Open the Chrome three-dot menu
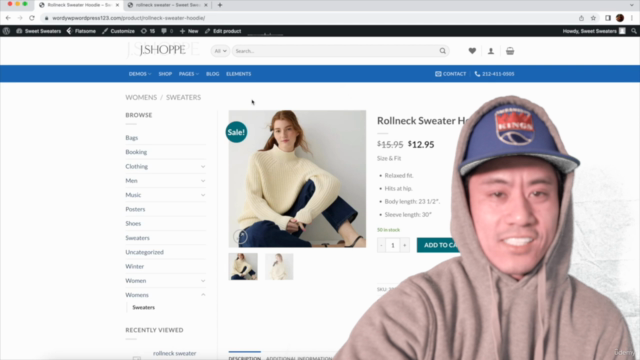640x360 pixels. (632, 18)
